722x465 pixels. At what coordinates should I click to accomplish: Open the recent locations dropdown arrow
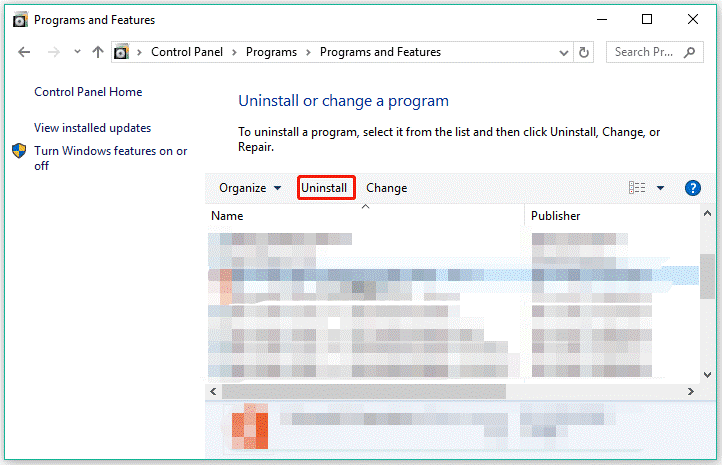coord(77,52)
